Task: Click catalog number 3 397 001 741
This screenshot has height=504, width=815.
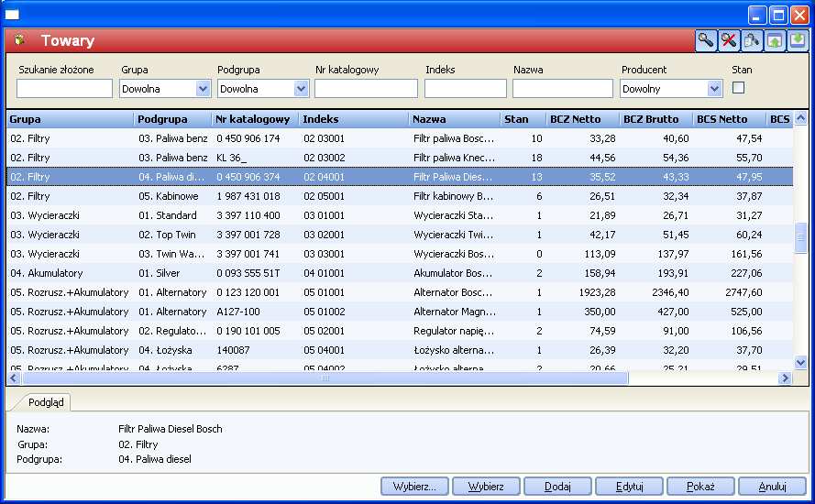Action: (248, 254)
